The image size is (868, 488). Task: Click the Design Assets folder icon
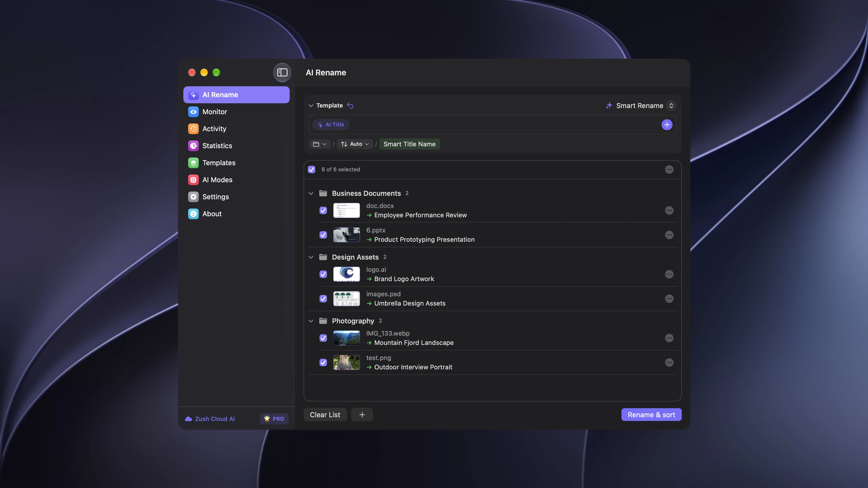pos(323,257)
